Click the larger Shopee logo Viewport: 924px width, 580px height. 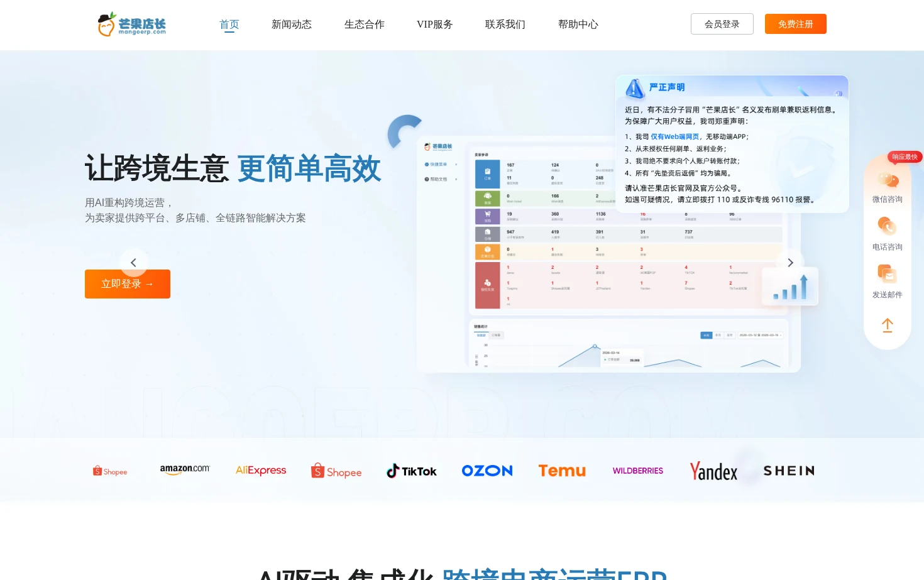click(336, 471)
